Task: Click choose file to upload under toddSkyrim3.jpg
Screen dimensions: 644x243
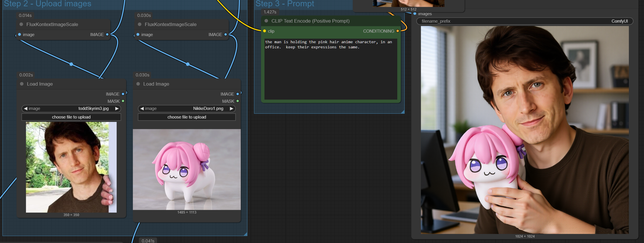Action: 71,117
